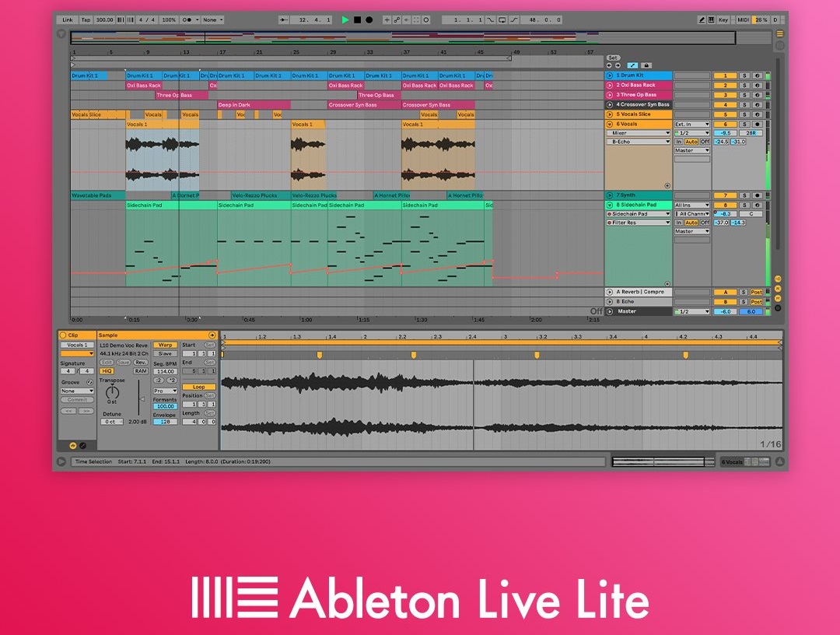Image resolution: width=840 pixels, height=635 pixels.
Task: Click the Groove hot-swap icon
Action: coord(89,382)
